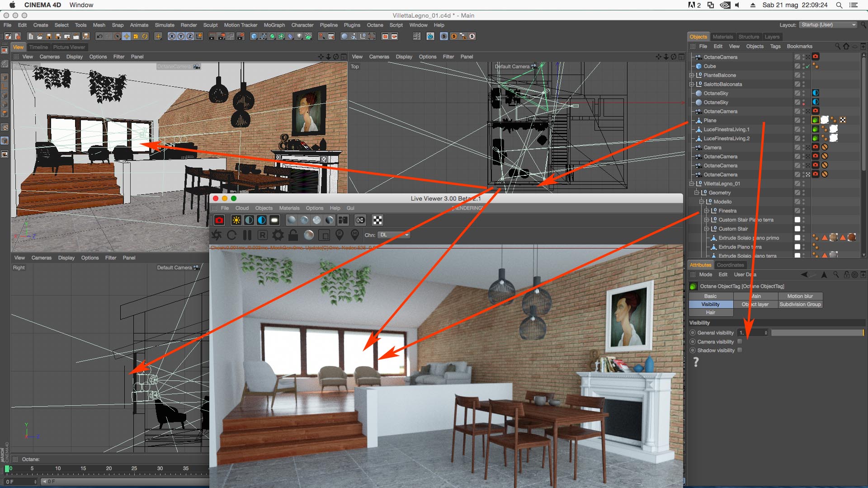Pause rendering in the Live Viewer
Viewport: 868px width, 488px height.
pos(247,235)
